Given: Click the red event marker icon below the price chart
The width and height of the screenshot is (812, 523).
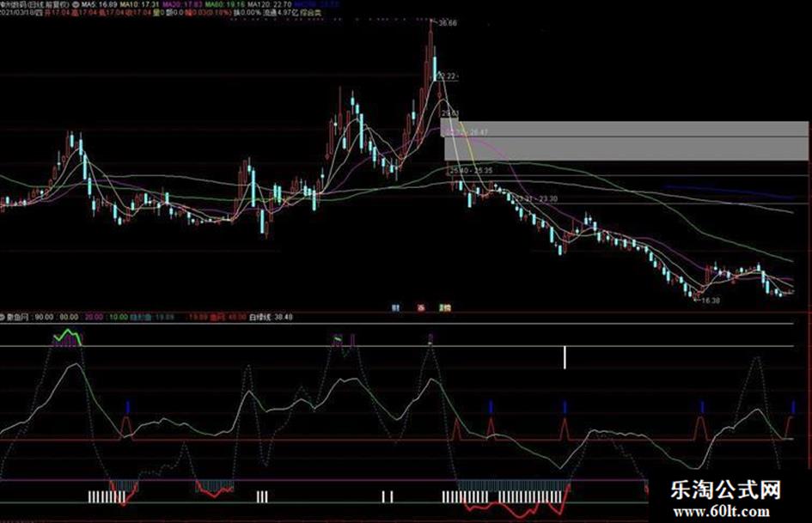Looking at the screenshot, I should (421, 307).
